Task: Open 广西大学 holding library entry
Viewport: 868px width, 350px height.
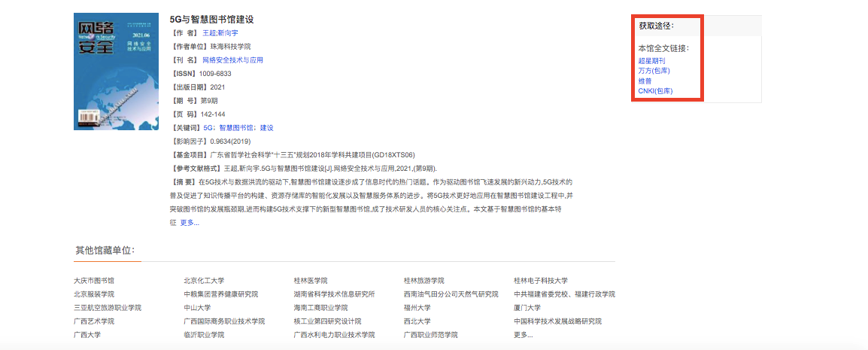Action: tap(87, 335)
